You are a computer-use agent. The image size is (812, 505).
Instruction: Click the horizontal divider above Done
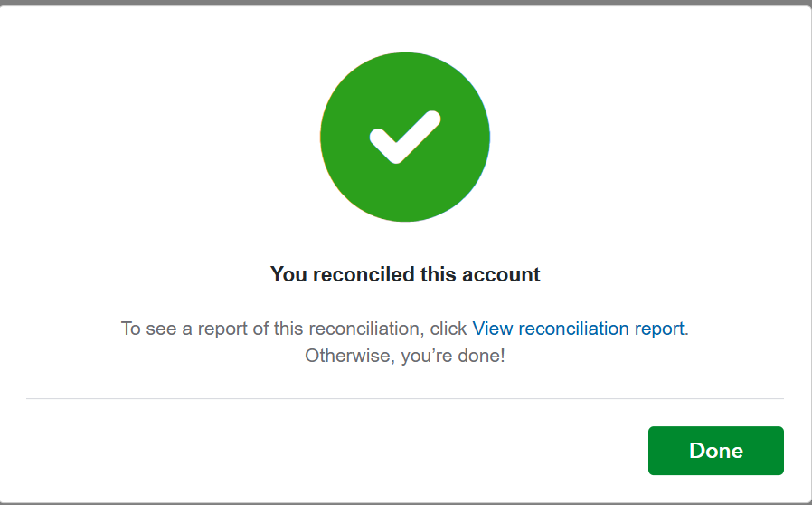[405, 398]
